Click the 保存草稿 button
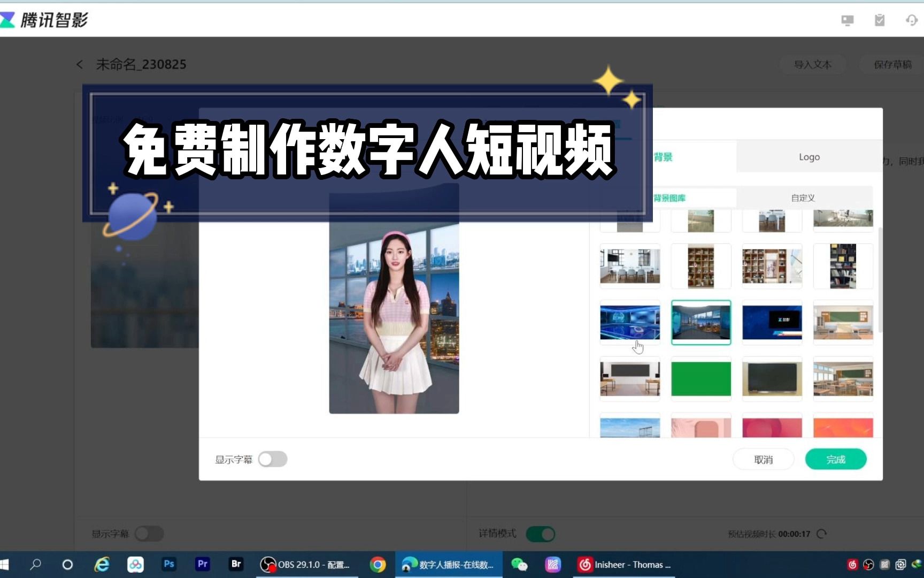Screen dimensions: 924x578 pos(892,65)
